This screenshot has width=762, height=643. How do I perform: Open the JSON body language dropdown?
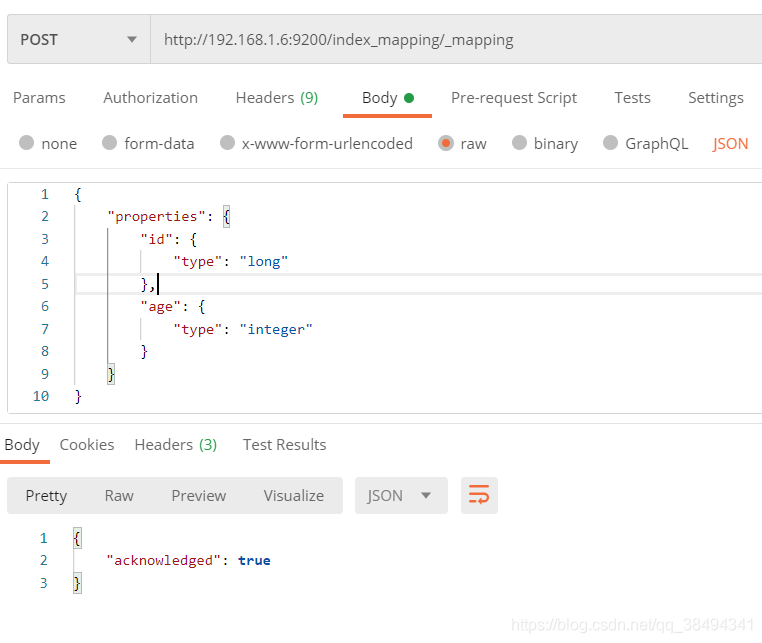[x=730, y=143]
